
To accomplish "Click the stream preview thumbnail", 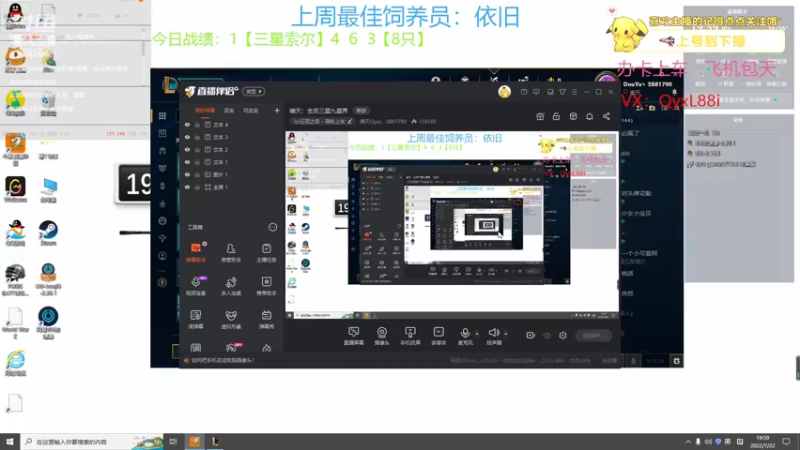I will pyautogui.click(x=452, y=226).
